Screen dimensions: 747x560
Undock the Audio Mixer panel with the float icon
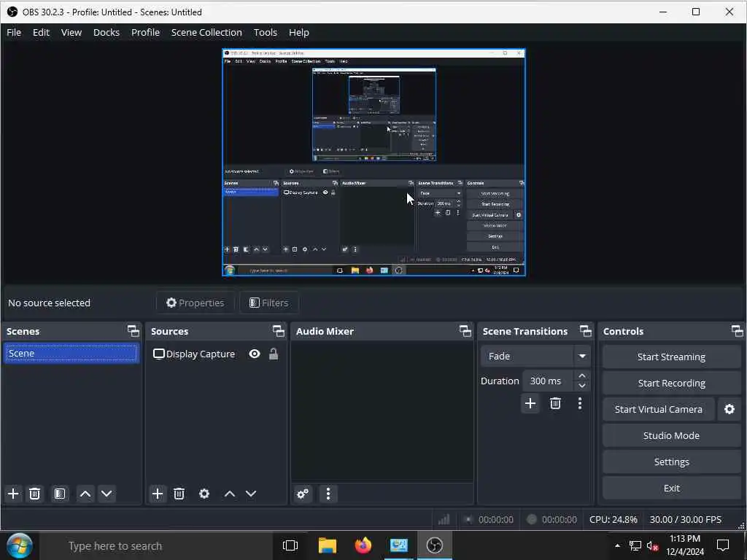(x=465, y=331)
